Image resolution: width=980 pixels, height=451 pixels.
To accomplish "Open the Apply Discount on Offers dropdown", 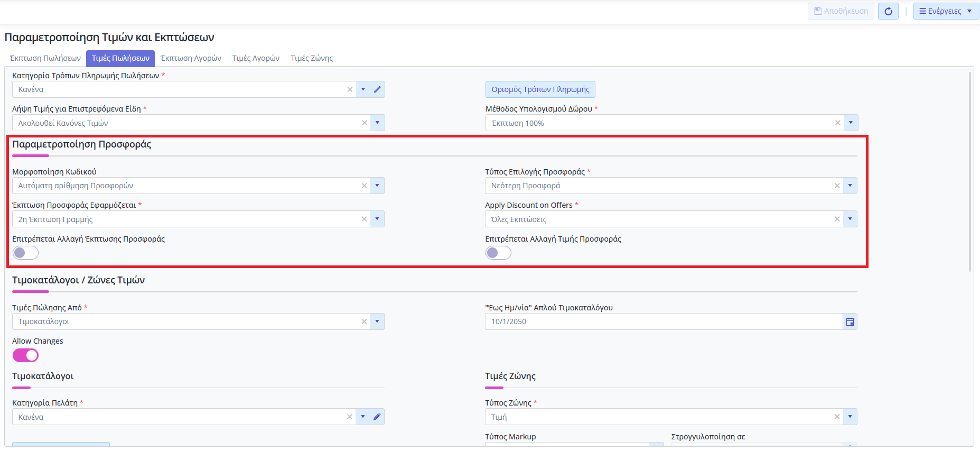I will (x=850, y=219).
